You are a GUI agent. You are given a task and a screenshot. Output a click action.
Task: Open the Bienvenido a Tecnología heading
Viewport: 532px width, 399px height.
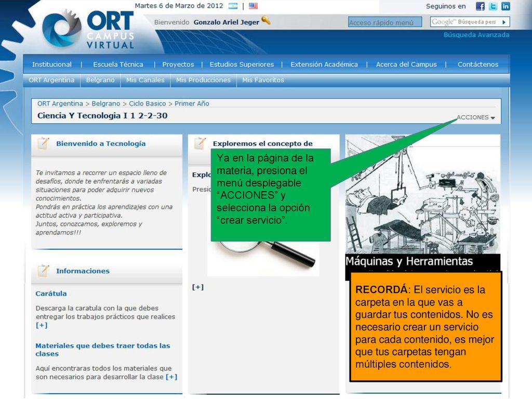coord(101,143)
